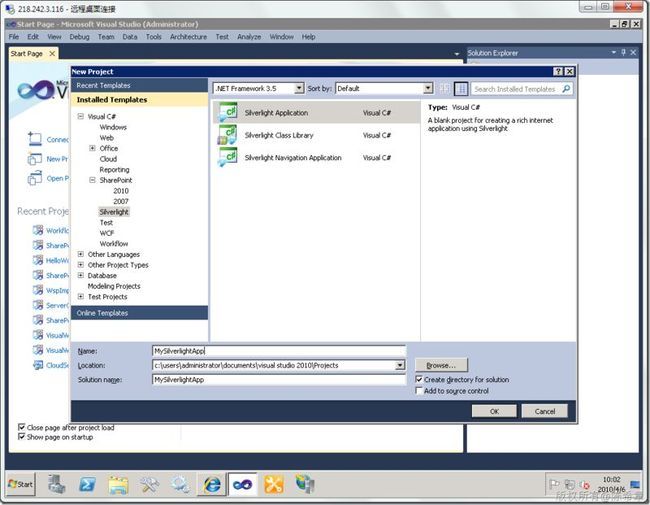Open the Online Templates section
Screen dimensions: 650x505
139,313
